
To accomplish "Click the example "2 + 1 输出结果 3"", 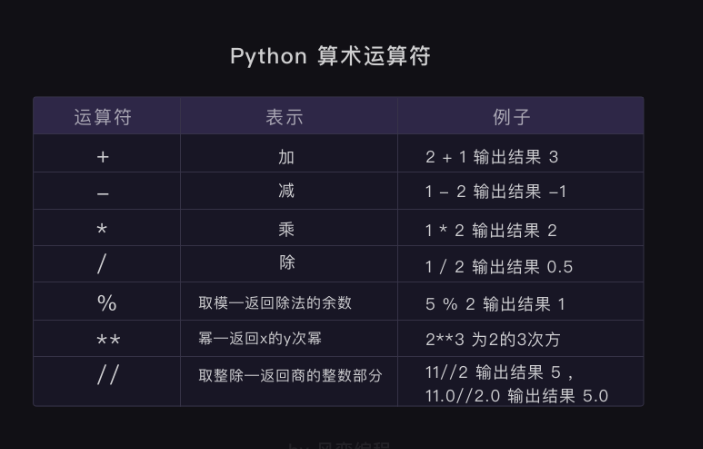I will 491,157.
